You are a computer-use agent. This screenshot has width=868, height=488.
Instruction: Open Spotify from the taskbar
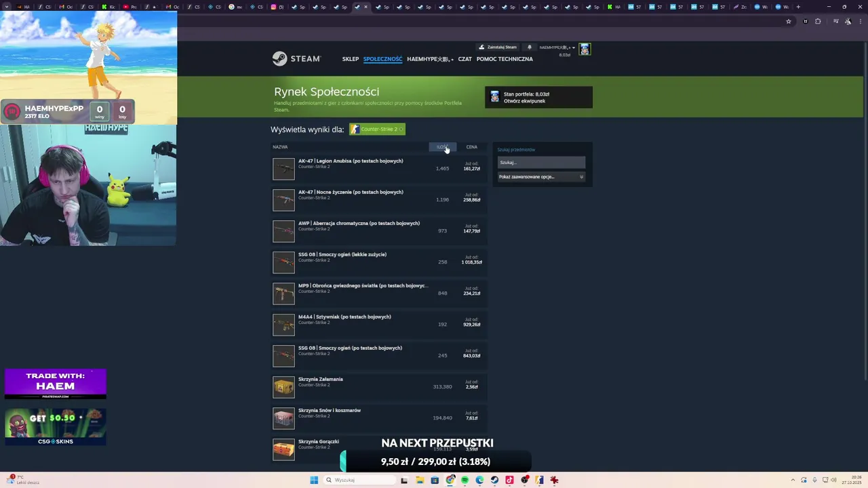(x=465, y=480)
